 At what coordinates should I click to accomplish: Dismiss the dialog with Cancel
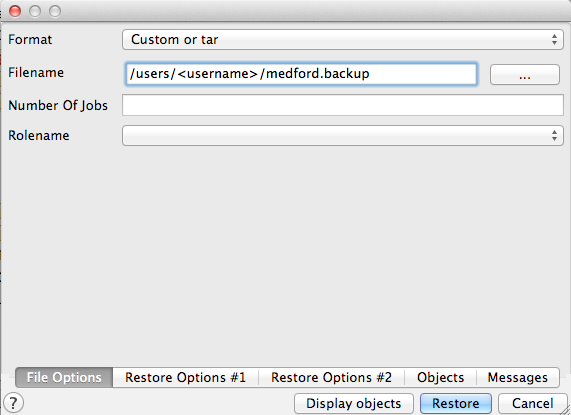pyautogui.click(x=532, y=403)
